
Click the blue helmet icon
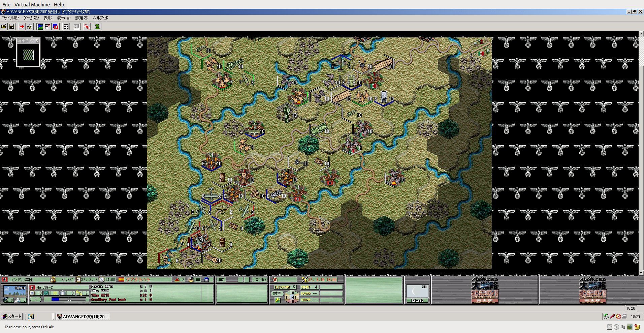pyautogui.click(x=207, y=280)
